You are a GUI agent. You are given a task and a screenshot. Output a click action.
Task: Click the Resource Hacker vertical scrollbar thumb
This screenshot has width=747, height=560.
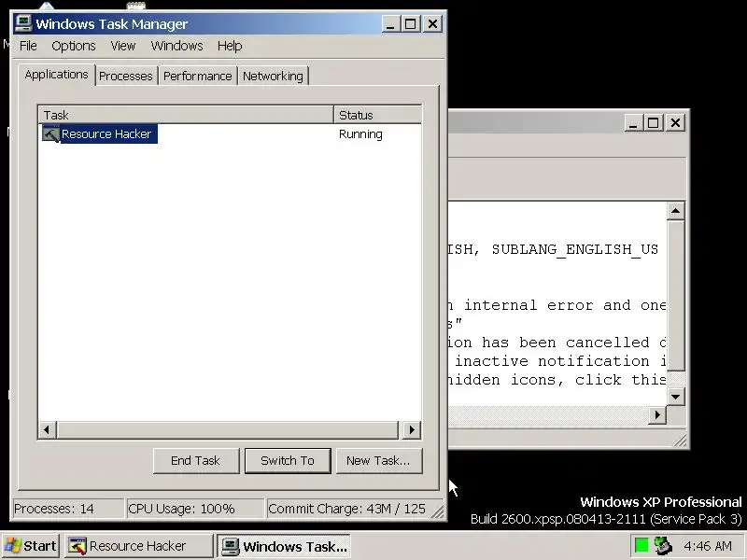tap(675, 295)
